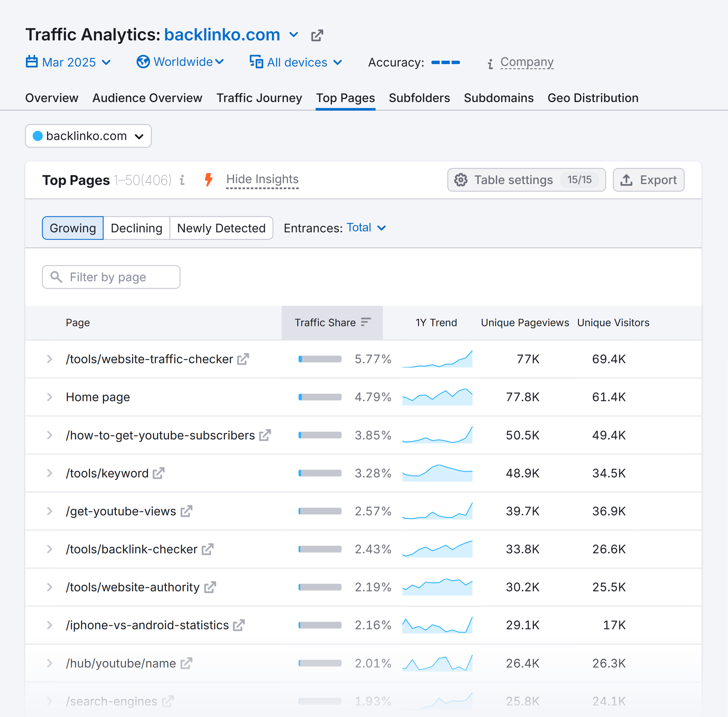728x717 pixels.
Task: Open /how-to-get-youtube-subscribers external link icon
Action: tap(265, 435)
